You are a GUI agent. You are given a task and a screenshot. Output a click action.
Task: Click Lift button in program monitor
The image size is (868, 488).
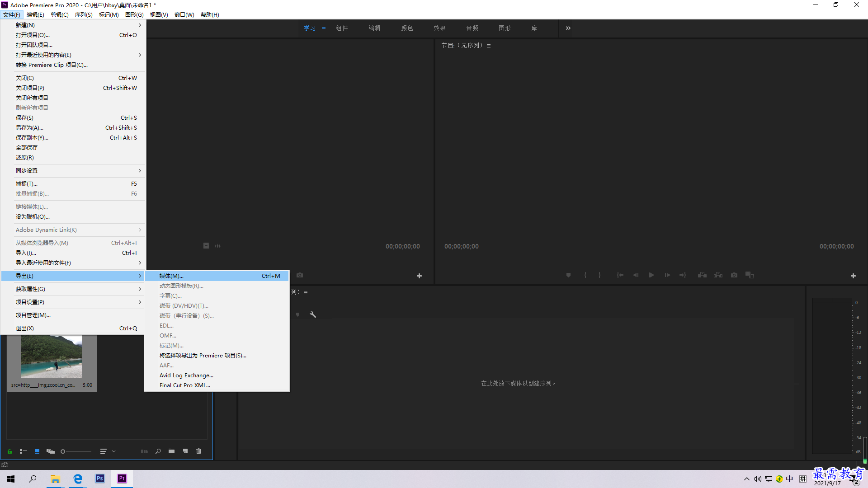coord(702,275)
